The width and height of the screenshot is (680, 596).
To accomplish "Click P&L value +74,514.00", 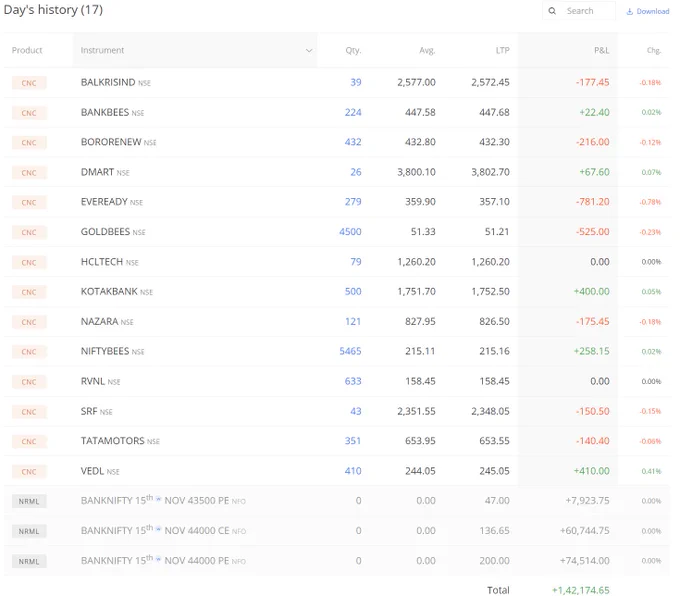I will pos(585,560).
